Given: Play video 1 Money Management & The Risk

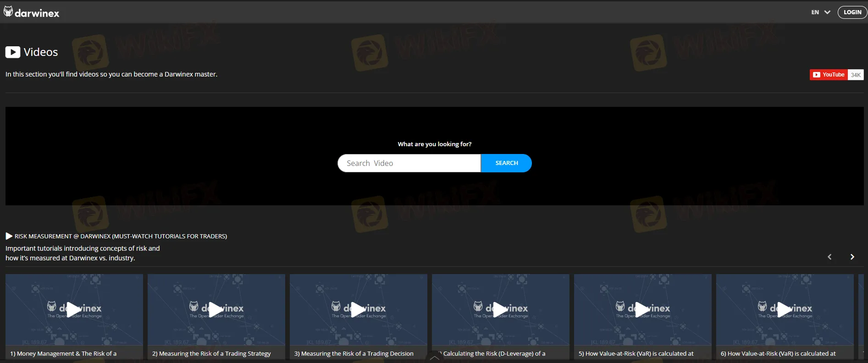Looking at the screenshot, I should 74,309.
